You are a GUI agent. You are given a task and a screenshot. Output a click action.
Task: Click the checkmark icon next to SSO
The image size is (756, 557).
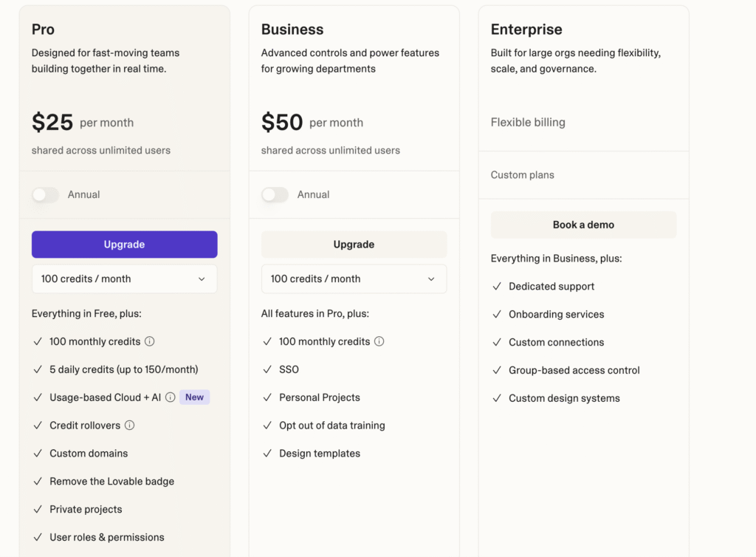267,369
